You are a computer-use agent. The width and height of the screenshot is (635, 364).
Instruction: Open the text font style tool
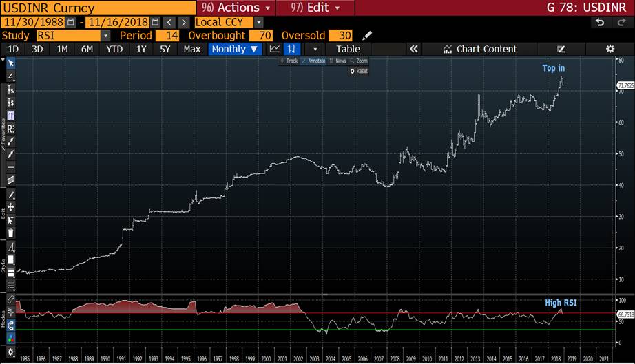click(x=11, y=247)
